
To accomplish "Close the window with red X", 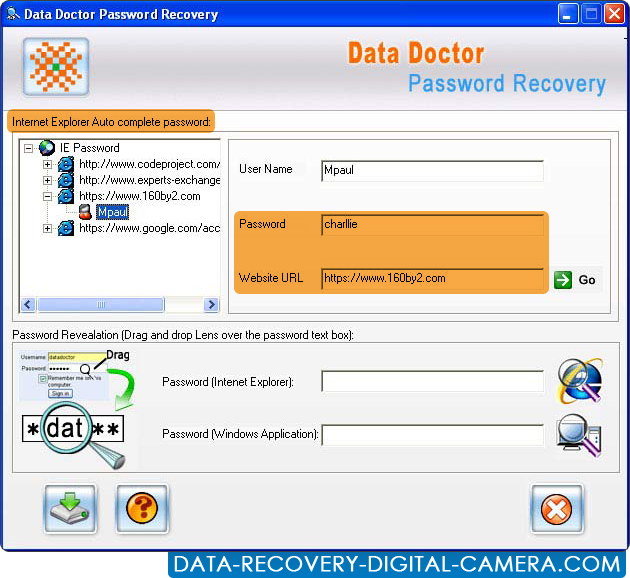I will click(x=615, y=14).
